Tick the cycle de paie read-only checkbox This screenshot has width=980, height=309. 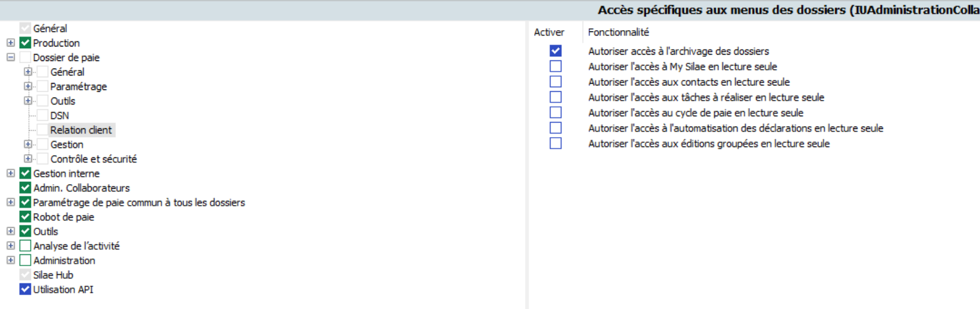point(556,113)
